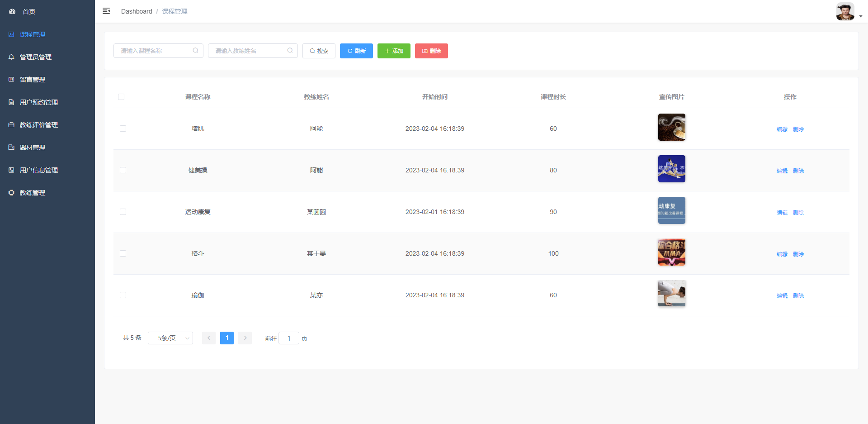
Task: Toggle the select-all checkbox in table header
Action: point(121,97)
